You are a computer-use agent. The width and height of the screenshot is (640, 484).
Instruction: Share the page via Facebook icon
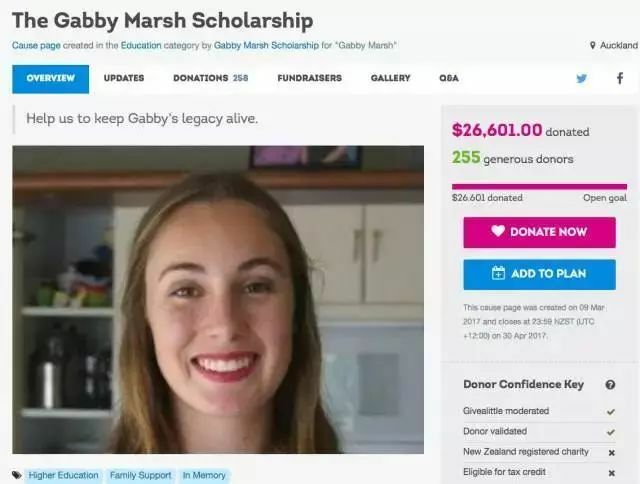[x=620, y=78]
